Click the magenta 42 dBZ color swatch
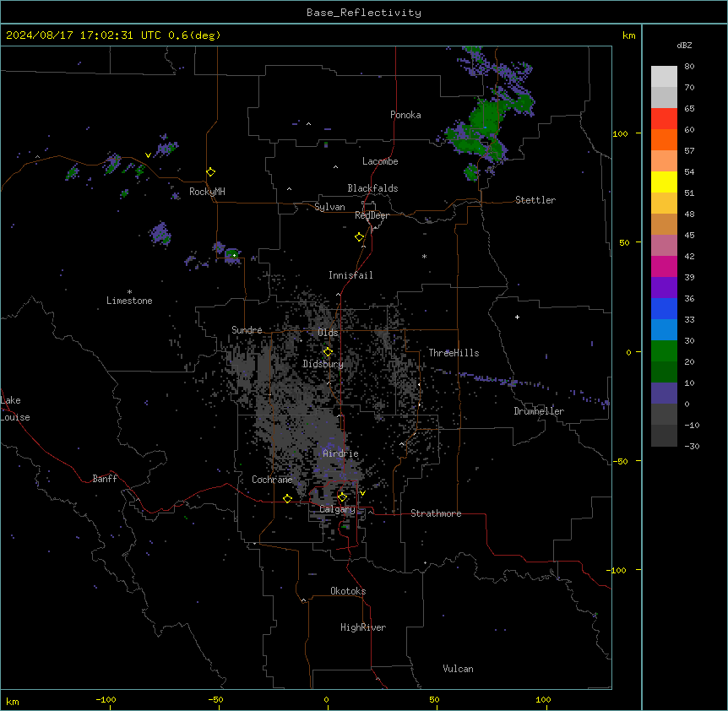 click(x=664, y=266)
